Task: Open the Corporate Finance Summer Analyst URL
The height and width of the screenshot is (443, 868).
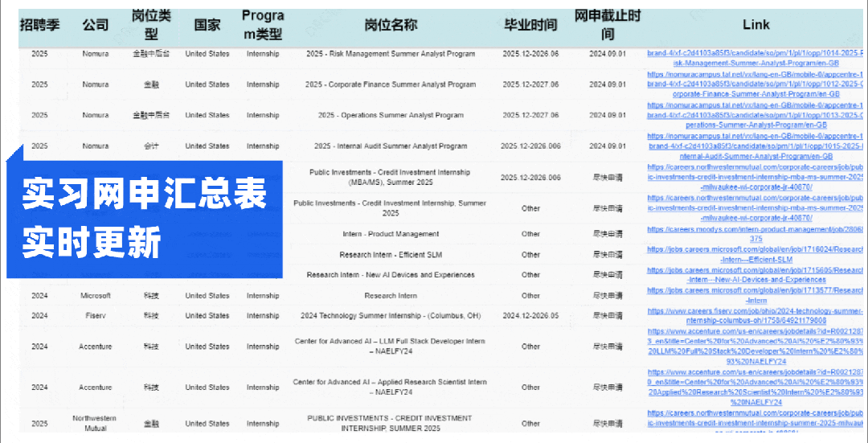Action: coord(755,84)
